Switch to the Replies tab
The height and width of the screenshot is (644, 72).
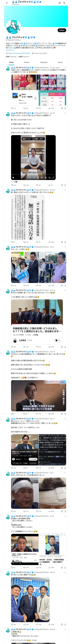[27, 62]
